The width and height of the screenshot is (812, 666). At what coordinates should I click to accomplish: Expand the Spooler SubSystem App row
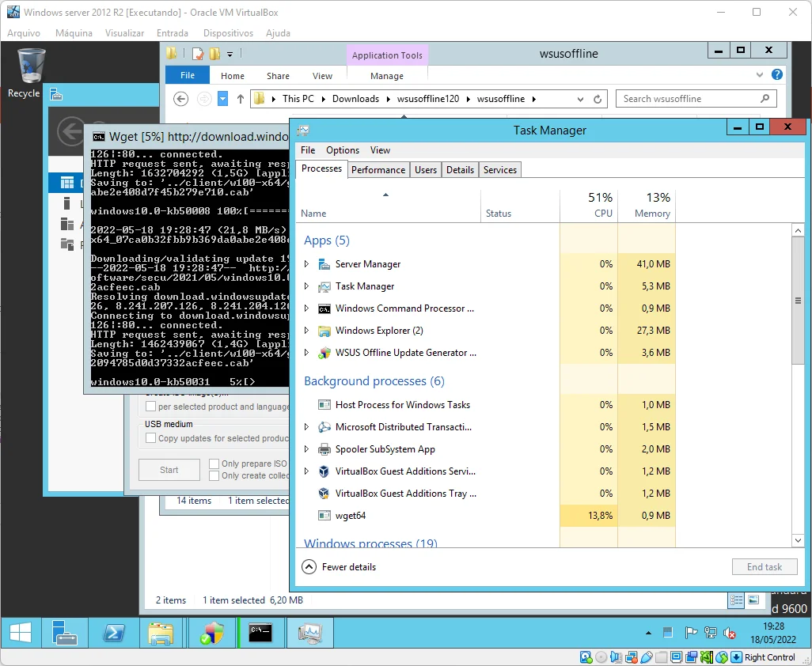pyautogui.click(x=306, y=449)
